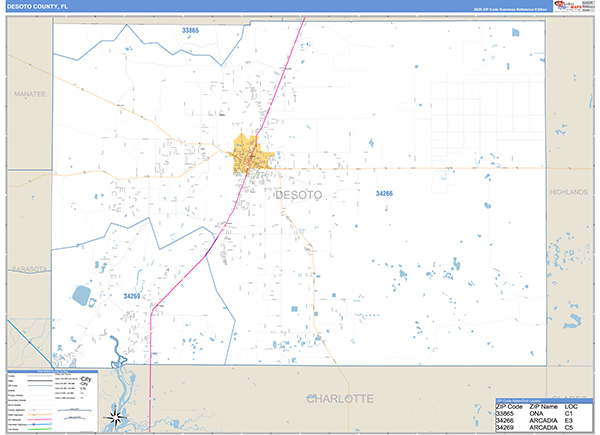Select ZIP code label 33865 on map
This screenshot has width=600, height=435.
(x=190, y=30)
